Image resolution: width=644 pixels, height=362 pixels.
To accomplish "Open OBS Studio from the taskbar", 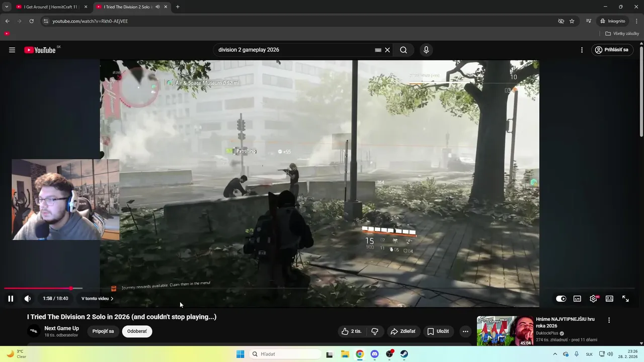I will pyautogui.click(x=389, y=354).
